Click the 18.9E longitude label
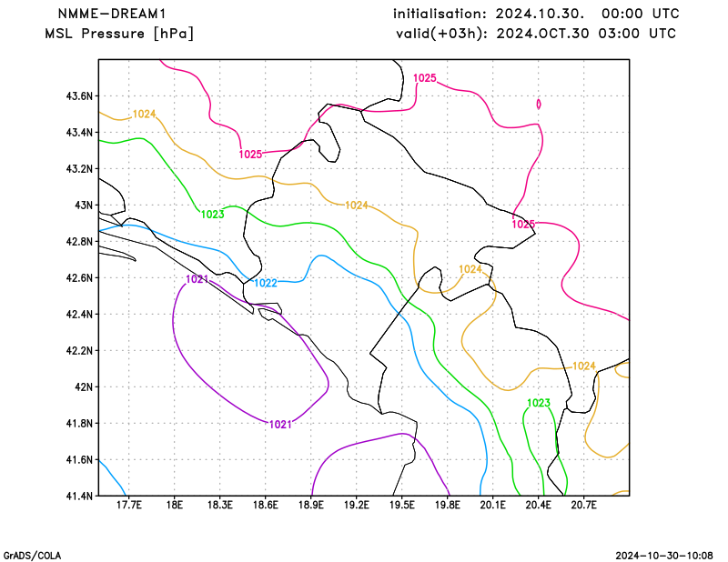This screenshot has width=728, height=562. click(x=310, y=506)
